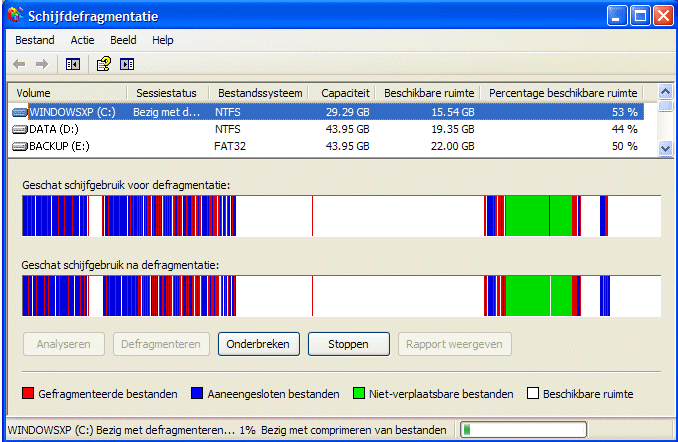Sort by the Volume column header
This screenshot has width=678, height=442.
[68, 93]
